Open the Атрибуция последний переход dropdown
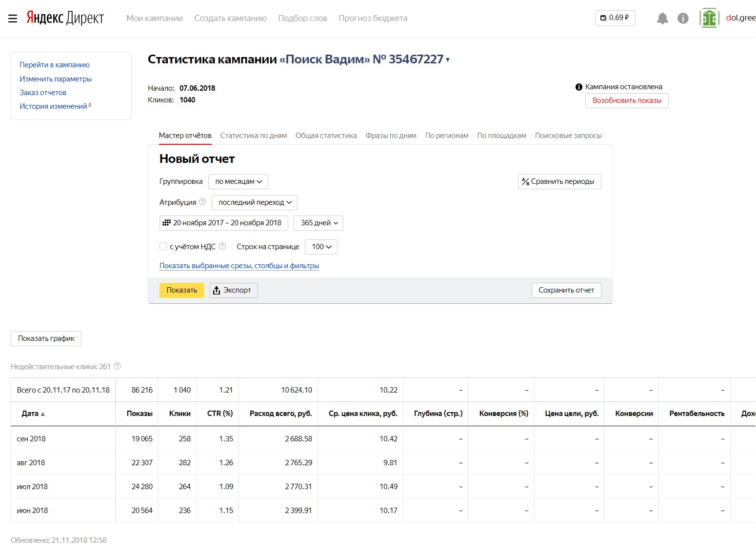Viewport: 756px width, 553px height. (255, 202)
